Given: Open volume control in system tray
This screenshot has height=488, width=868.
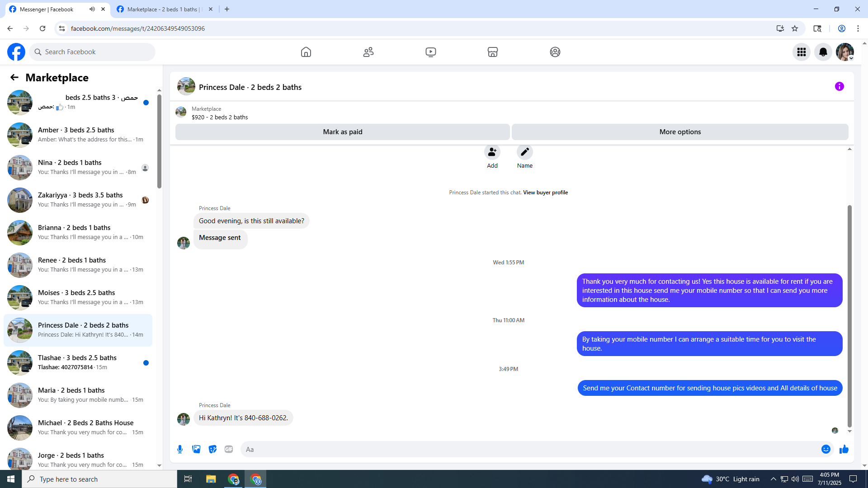Looking at the screenshot, I should pyautogui.click(x=795, y=479).
